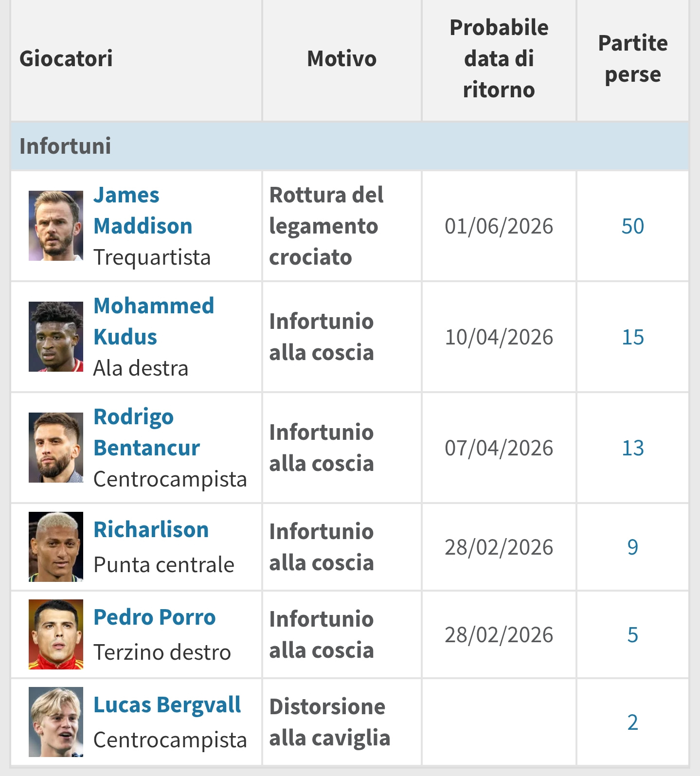Click Kudus's 15 missed matches number
Viewport: 700px width, 776px height.
tap(632, 337)
